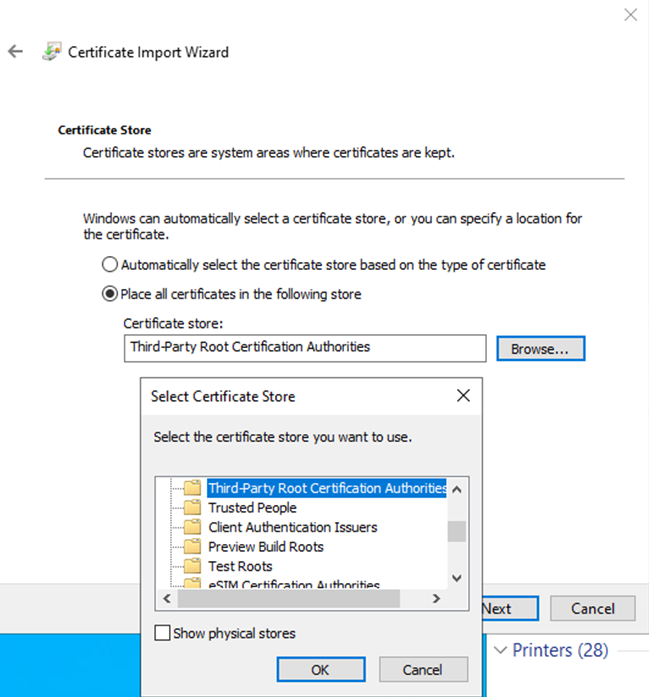Click the back arrow in wizard header
This screenshot has height=697, width=649.
click(x=16, y=52)
